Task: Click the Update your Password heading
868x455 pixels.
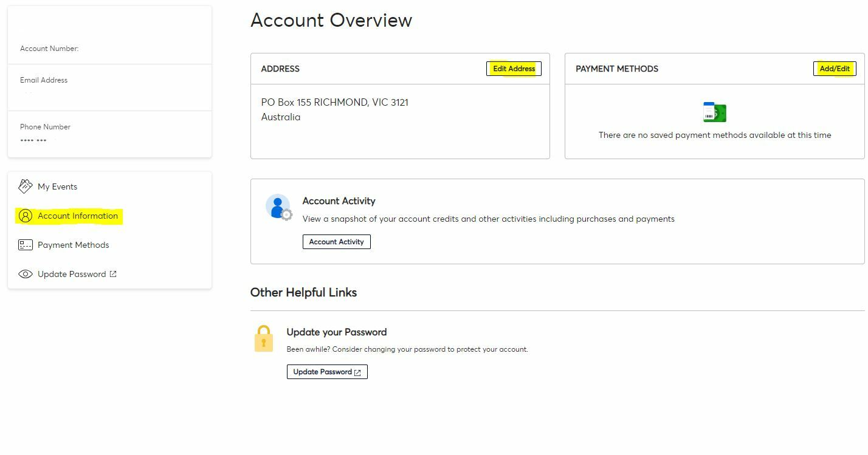Action: [337, 332]
